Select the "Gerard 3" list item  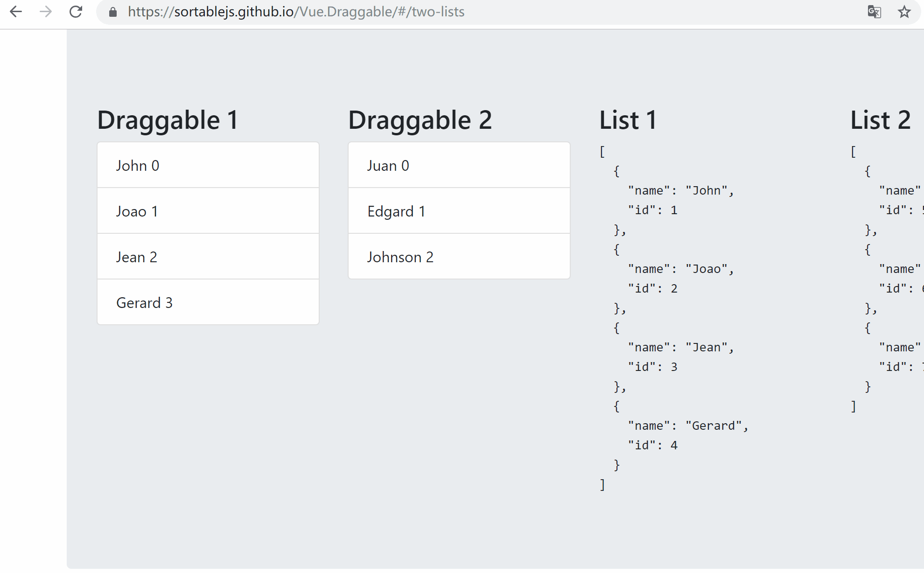208,302
